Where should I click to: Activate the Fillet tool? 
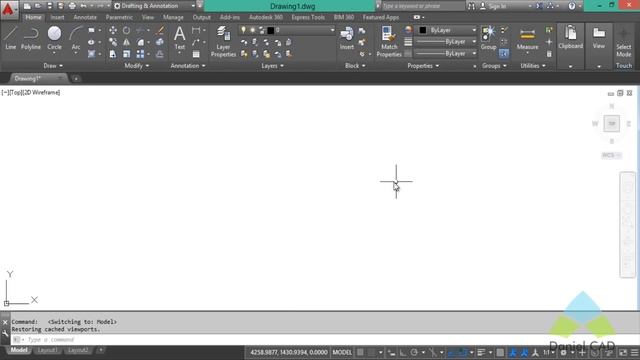[x=140, y=42]
